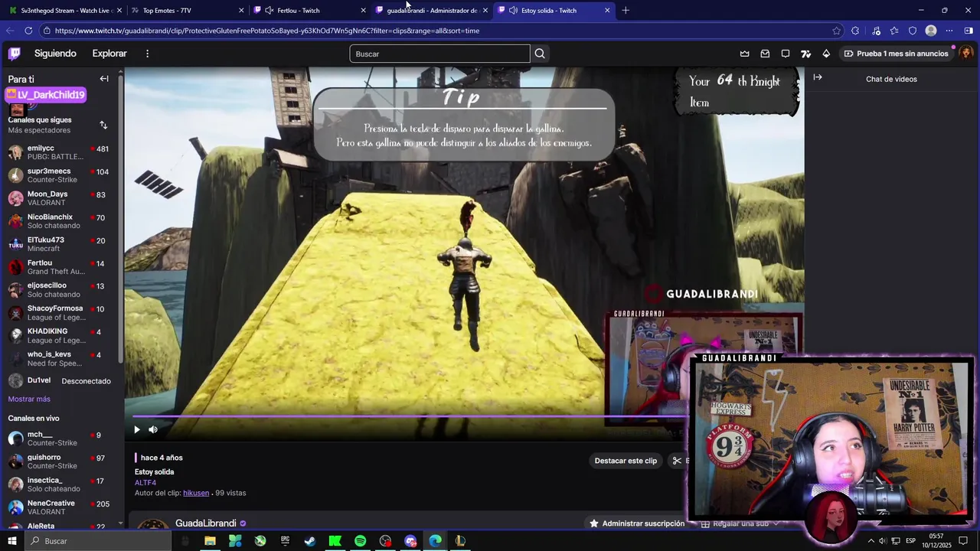Viewport: 980px width, 551px height.
Task: Open Twitch notifications inbox icon
Action: point(765,54)
